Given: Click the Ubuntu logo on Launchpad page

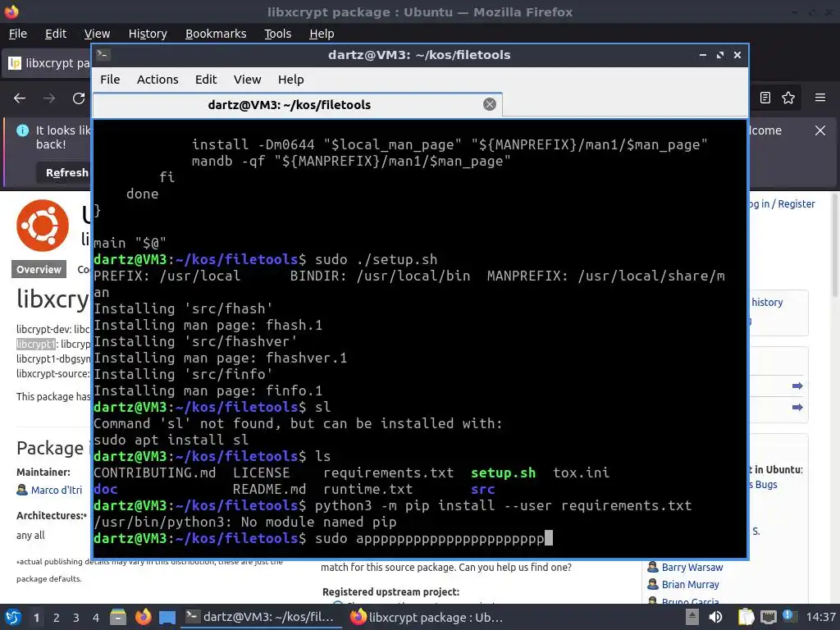Looking at the screenshot, I should click(x=43, y=226).
